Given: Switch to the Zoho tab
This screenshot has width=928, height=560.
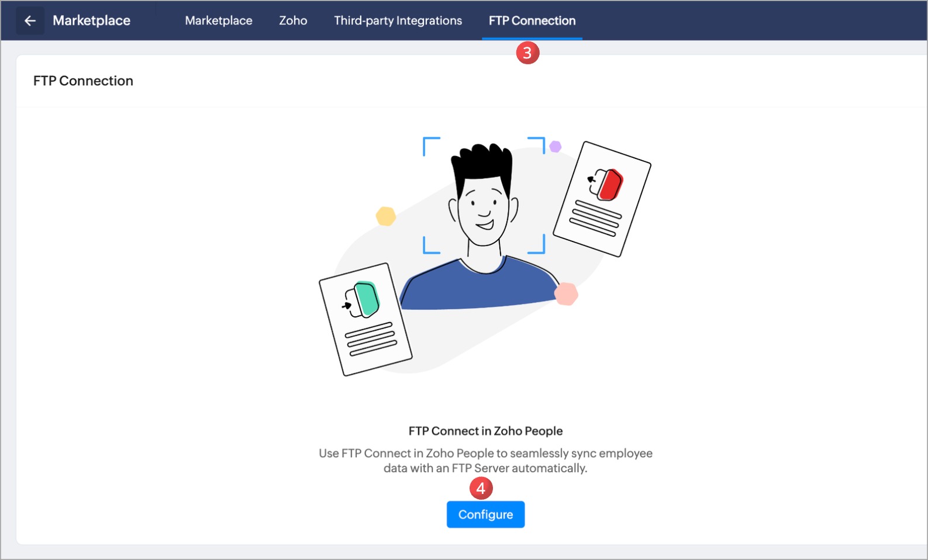Looking at the screenshot, I should [293, 20].
